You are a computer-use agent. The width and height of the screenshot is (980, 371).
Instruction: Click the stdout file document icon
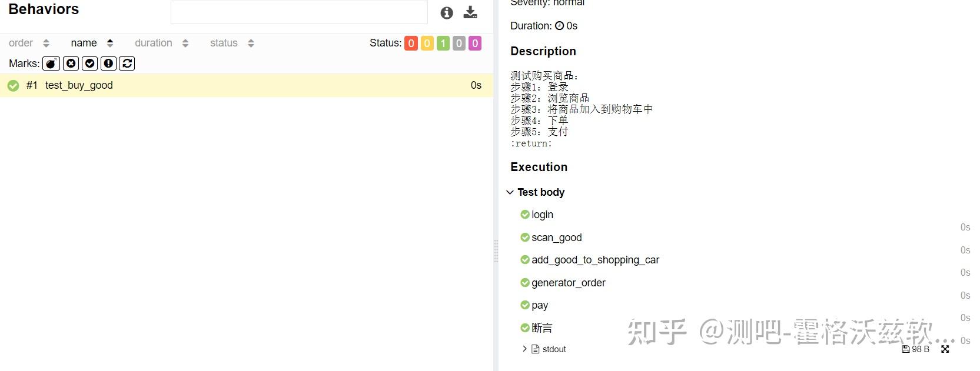point(535,349)
